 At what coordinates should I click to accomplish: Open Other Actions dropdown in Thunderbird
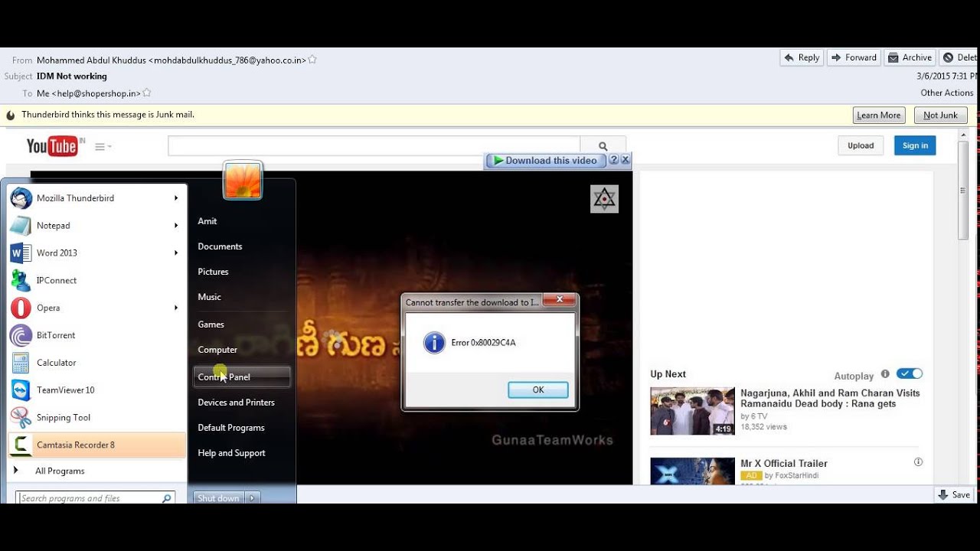coord(947,93)
